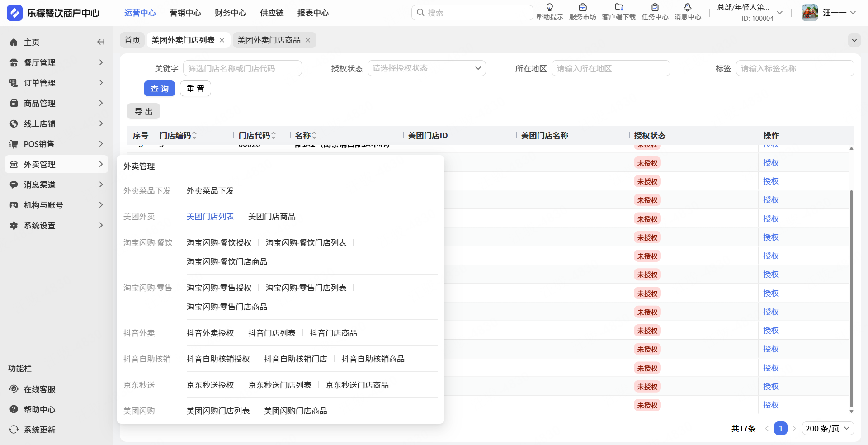Click the 帮助提示 lightbulb icon
This screenshot has width=868, height=445.
pos(549,8)
